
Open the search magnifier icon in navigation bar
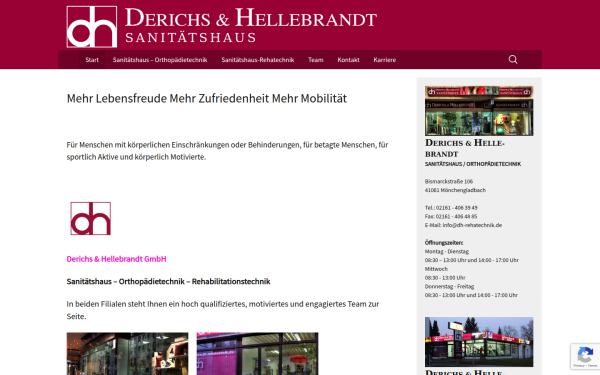coord(513,59)
